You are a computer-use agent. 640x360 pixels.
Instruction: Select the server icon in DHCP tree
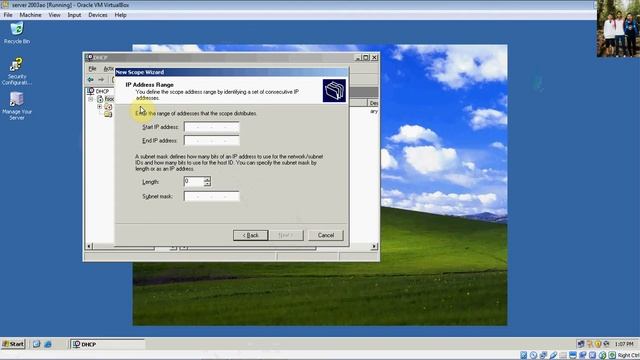click(100, 99)
